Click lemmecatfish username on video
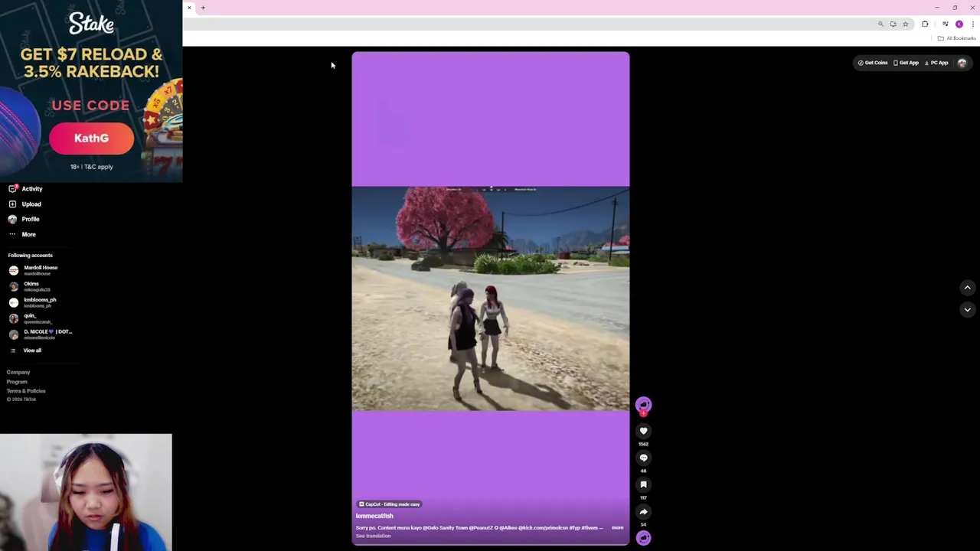The image size is (980, 551). click(374, 516)
